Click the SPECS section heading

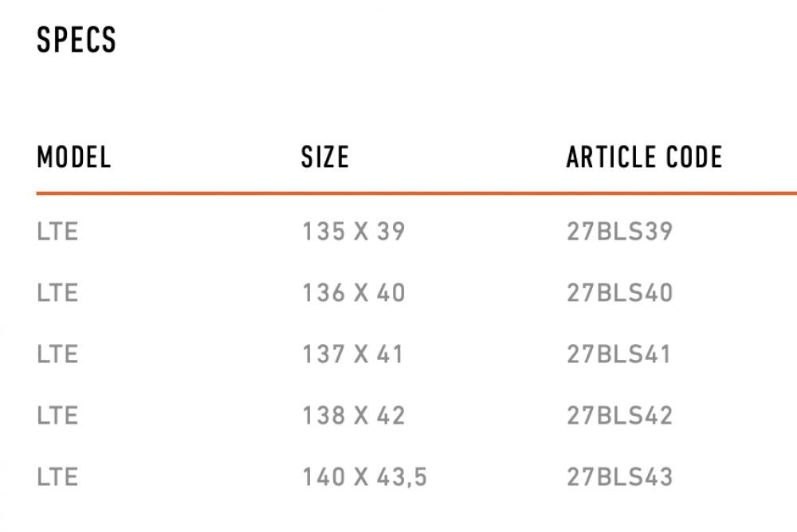tap(77, 40)
